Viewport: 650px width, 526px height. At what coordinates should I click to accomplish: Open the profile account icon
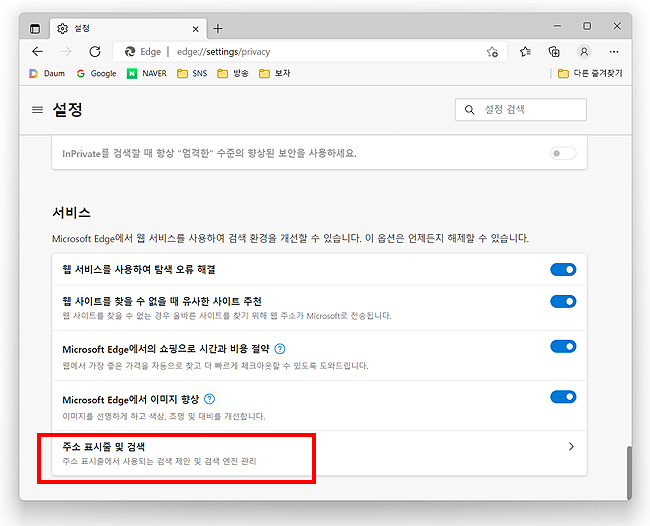[x=584, y=51]
